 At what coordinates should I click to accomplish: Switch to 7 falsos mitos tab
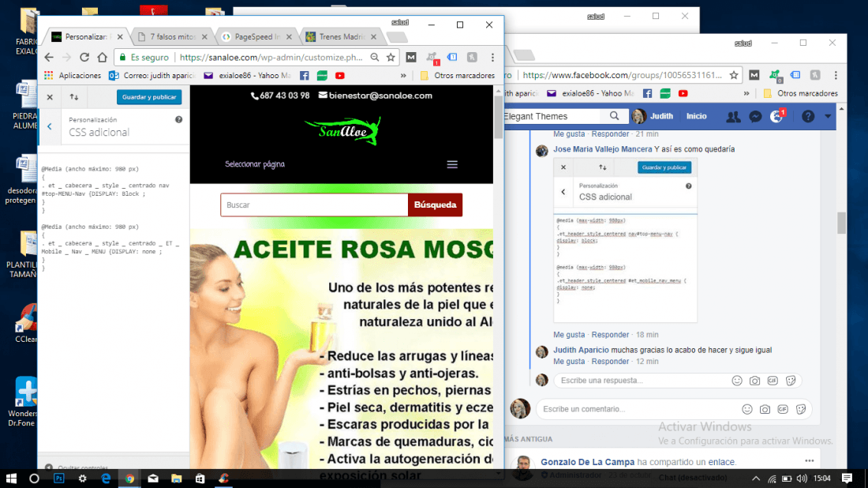171,36
